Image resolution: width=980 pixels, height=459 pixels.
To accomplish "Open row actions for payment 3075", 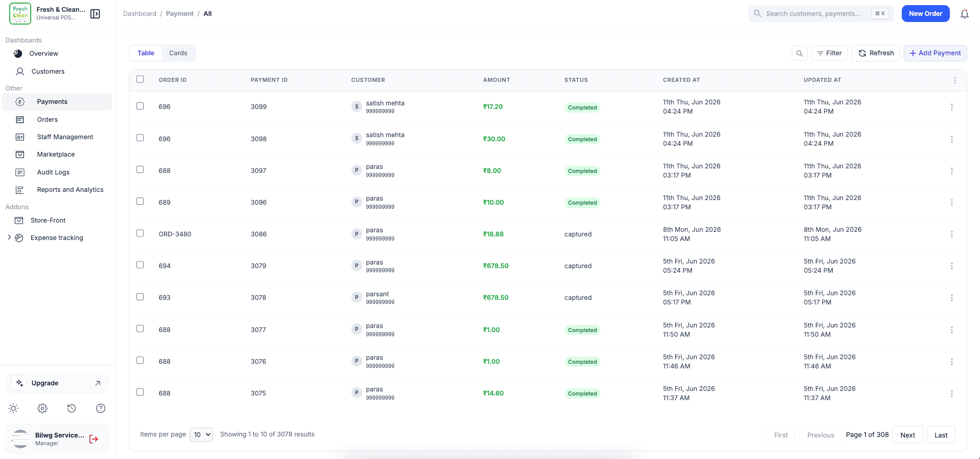I will tap(952, 394).
